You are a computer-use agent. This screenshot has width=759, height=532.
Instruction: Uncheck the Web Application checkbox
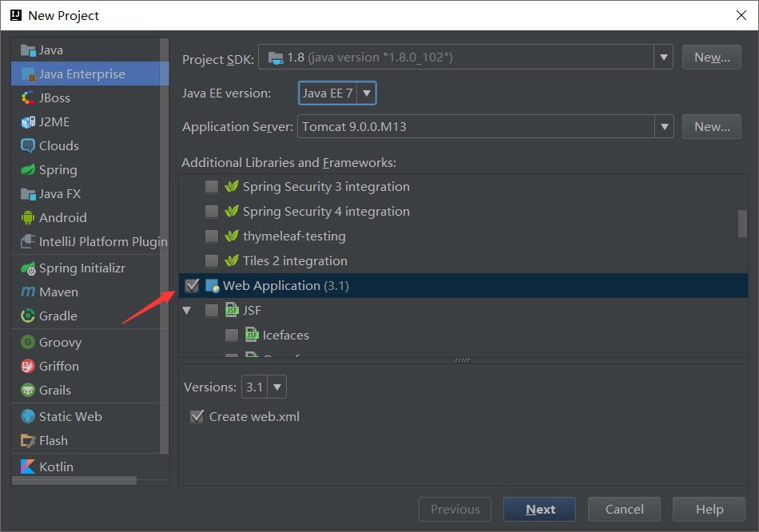[192, 286]
